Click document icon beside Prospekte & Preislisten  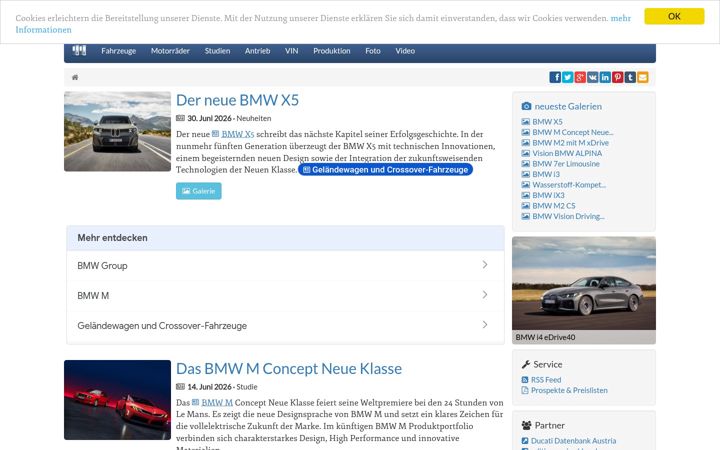click(525, 390)
